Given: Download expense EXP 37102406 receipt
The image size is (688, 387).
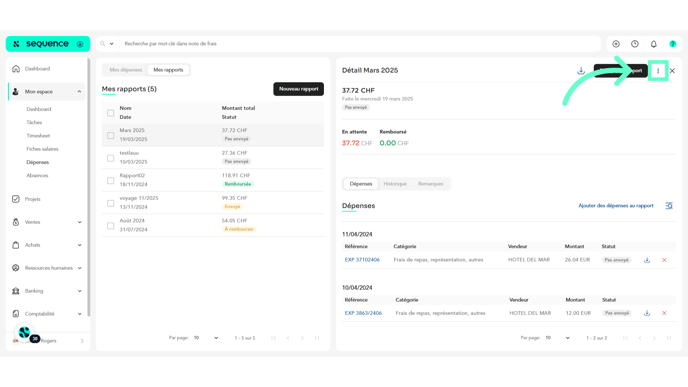Looking at the screenshot, I should pyautogui.click(x=647, y=260).
